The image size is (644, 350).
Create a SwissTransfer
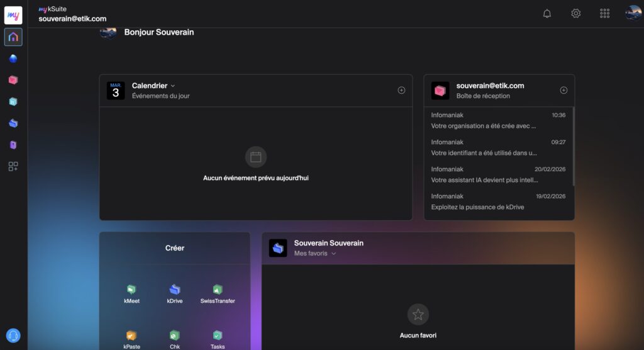tap(218, 294)
